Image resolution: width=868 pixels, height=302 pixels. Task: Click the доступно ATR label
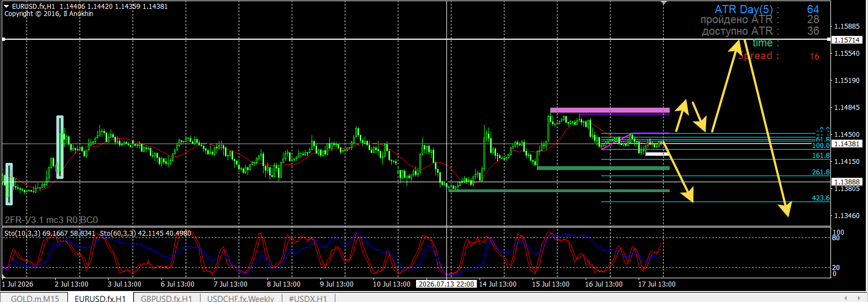[x=740, y=31]
